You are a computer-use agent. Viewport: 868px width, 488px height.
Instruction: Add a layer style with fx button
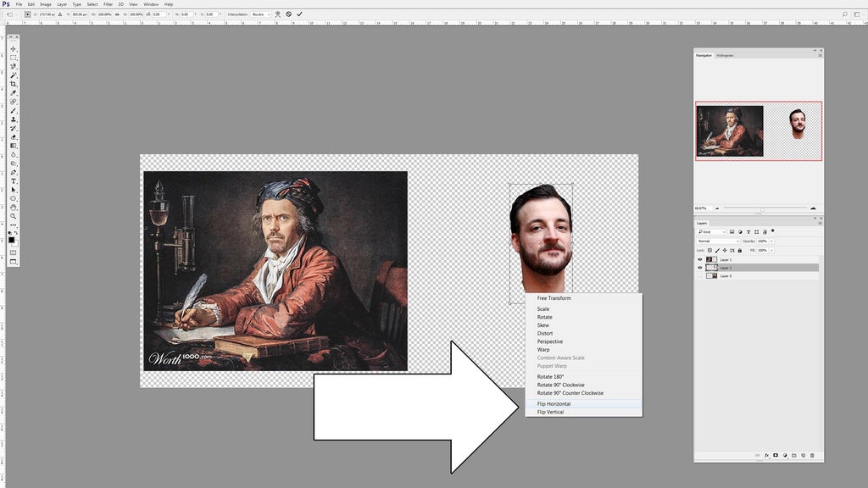(x=766, y=455)
